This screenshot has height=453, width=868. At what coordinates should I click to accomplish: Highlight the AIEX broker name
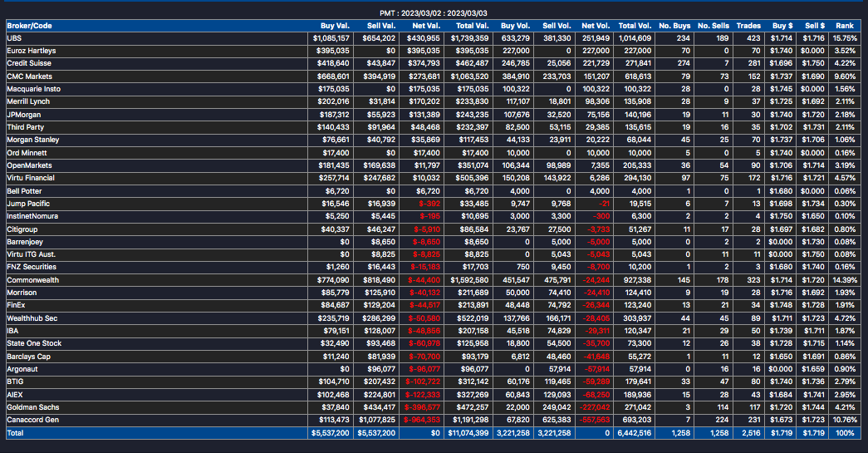click(15, 395)
